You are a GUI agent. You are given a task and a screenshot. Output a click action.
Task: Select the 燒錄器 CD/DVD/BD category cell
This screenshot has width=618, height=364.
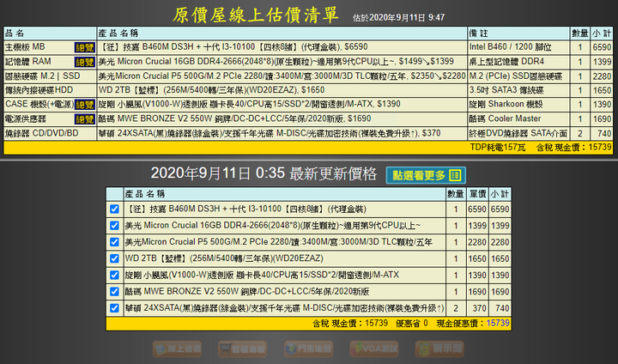pos(50,133)
